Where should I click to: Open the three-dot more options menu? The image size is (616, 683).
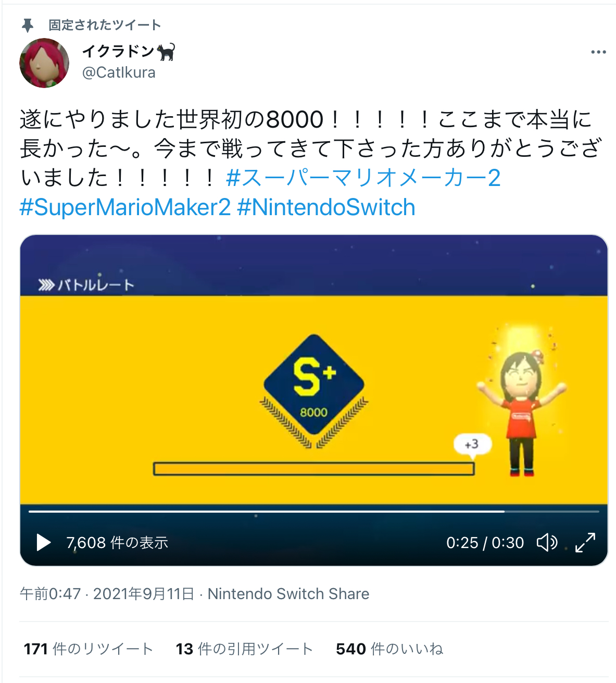click(598, 52)
